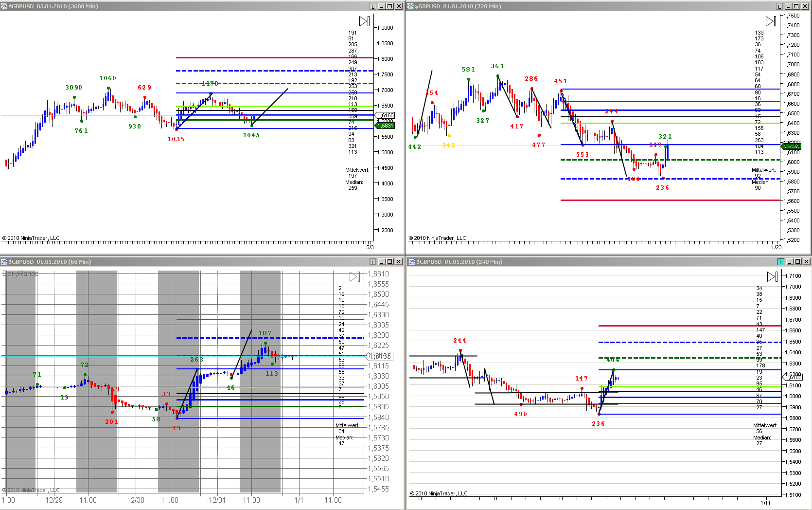Click 1,6165 price marker in 240 Min chart

point(793,377)
